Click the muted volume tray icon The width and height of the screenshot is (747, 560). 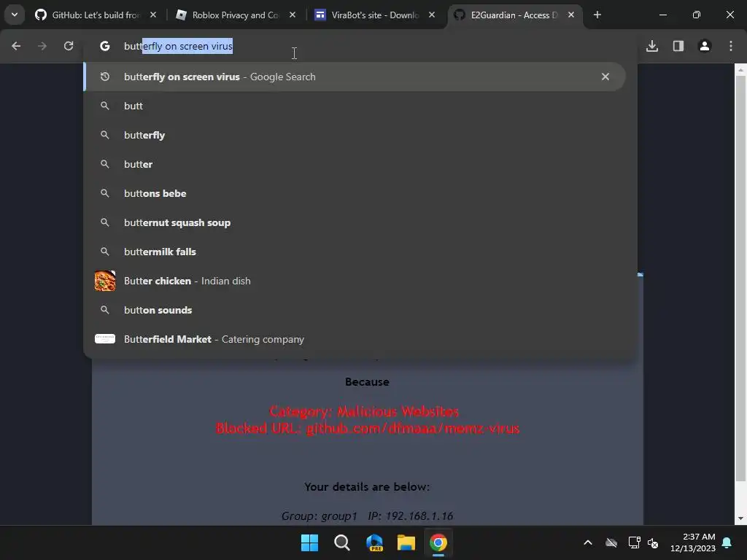pyautogui.click(x=653, y=542)
